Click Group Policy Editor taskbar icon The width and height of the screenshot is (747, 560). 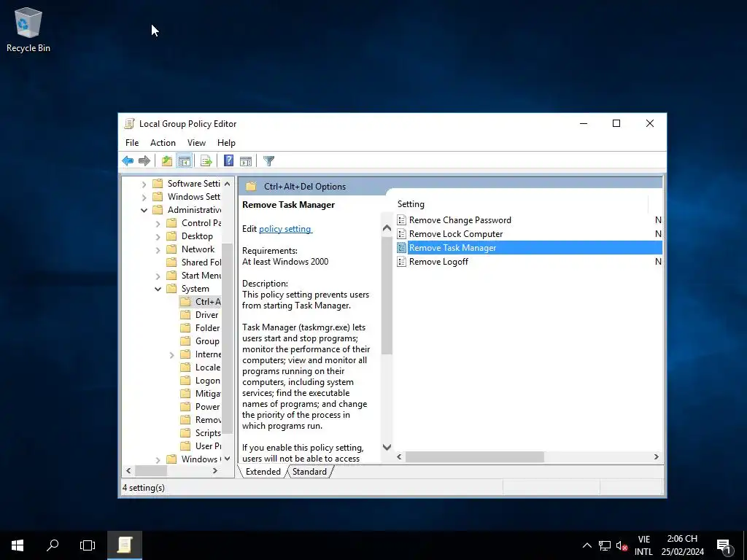tap(124, 545)
